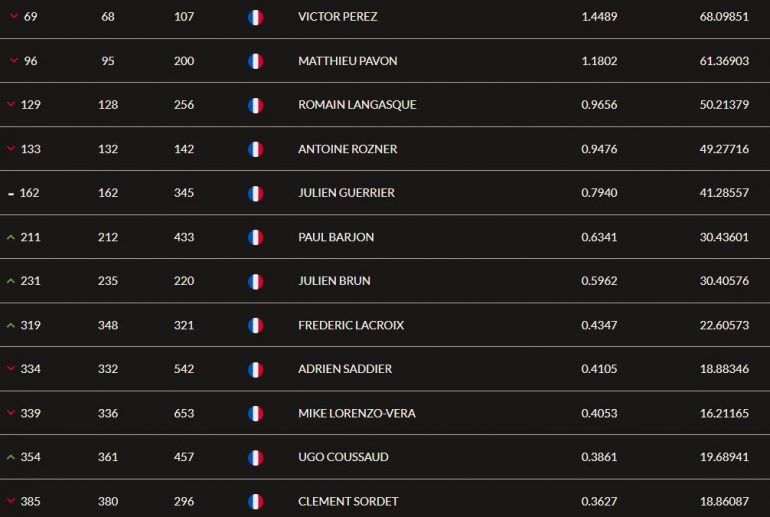Image resolution: width=770 pixels, height=517 pixels.
Task: Click the red down arrow beside rank 69
Action: [x=14, y=16]
